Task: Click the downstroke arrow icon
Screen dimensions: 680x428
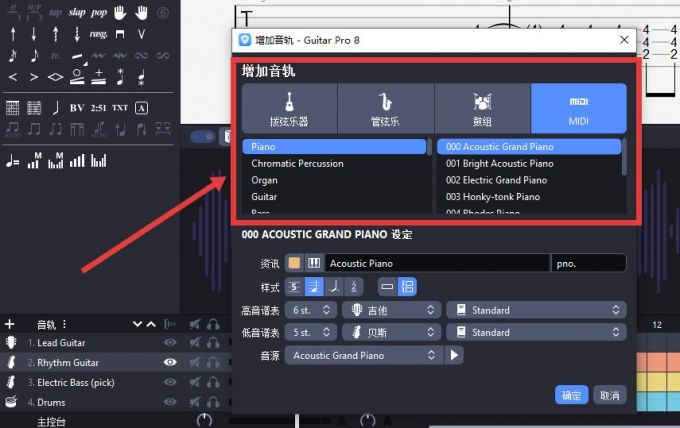Action: click(x=34, y=34)
